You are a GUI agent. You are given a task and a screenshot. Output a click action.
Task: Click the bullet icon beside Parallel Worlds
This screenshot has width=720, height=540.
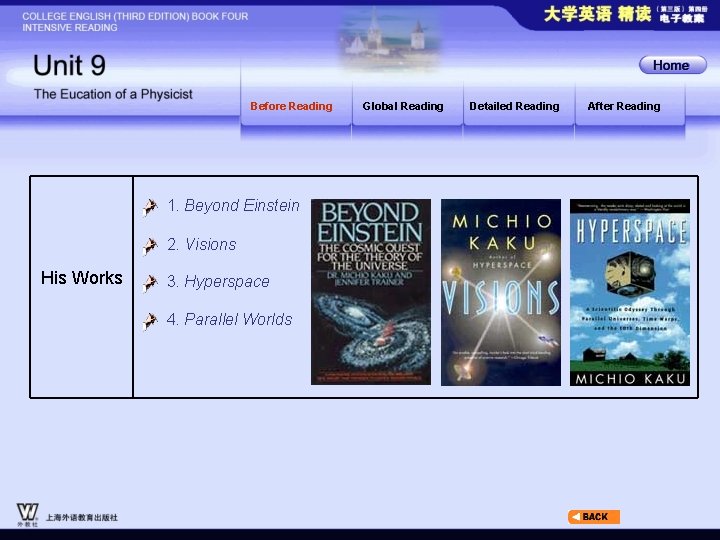click(x=150, y=321)
